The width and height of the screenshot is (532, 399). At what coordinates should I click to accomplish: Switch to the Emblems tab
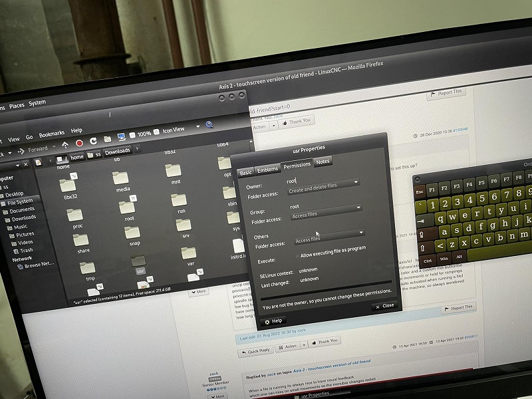coord(267,170)
